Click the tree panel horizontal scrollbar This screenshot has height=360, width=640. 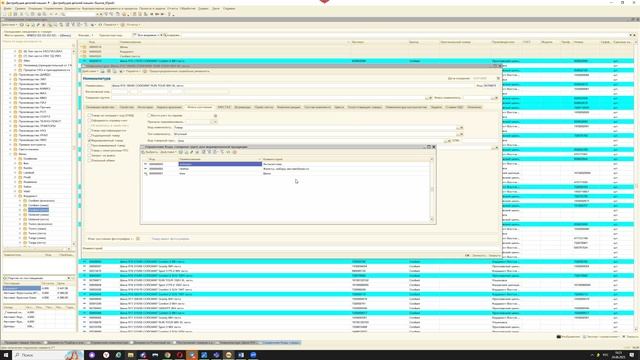tap(37, 249)
